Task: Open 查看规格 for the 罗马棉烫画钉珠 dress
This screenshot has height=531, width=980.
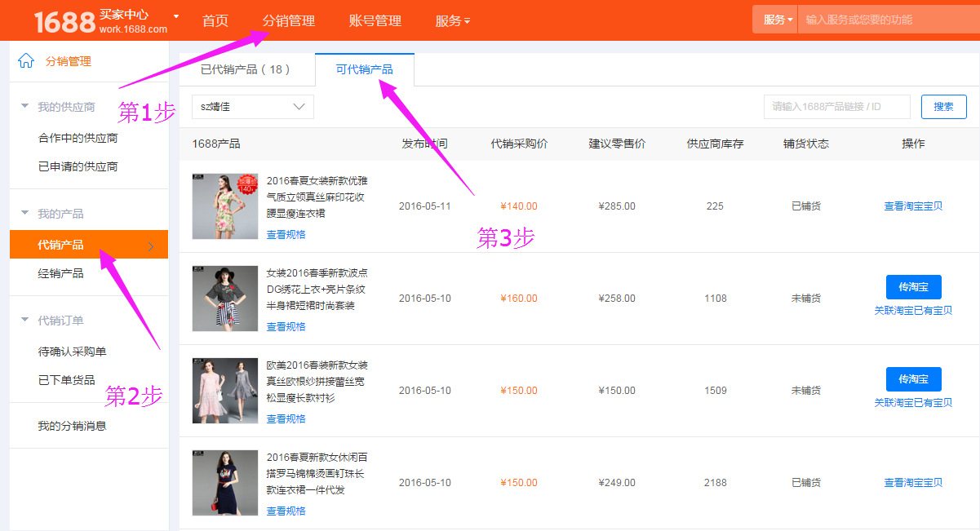Action: click(x=286, y=511)
